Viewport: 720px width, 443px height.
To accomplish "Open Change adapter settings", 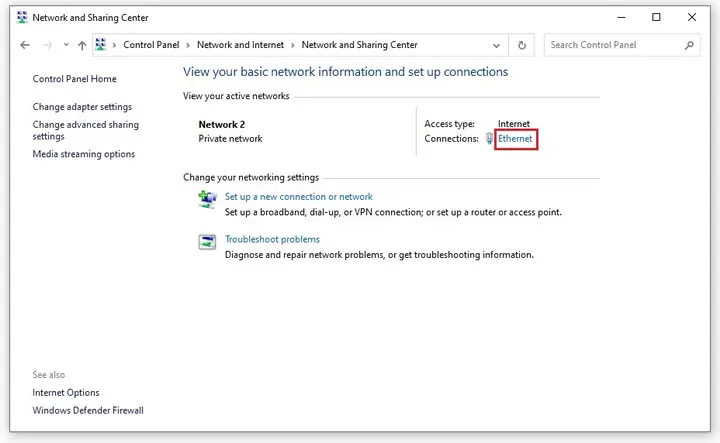I will pyautogui.click(x=82, y=107).
